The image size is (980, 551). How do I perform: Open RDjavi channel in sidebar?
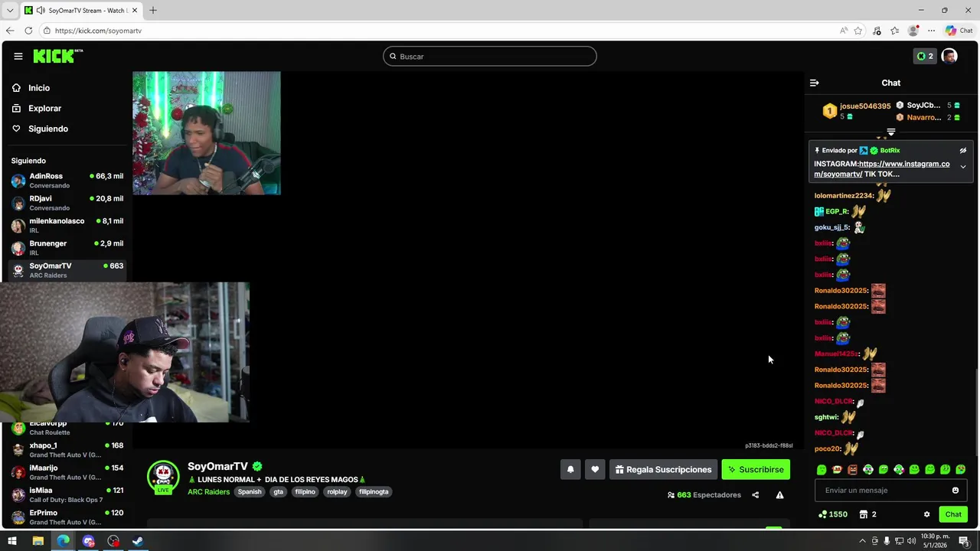coord(66,203)
